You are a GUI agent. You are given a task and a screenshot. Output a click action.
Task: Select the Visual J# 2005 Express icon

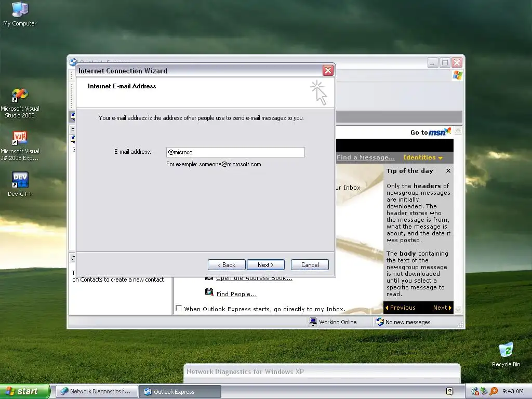tap(20, 146)
